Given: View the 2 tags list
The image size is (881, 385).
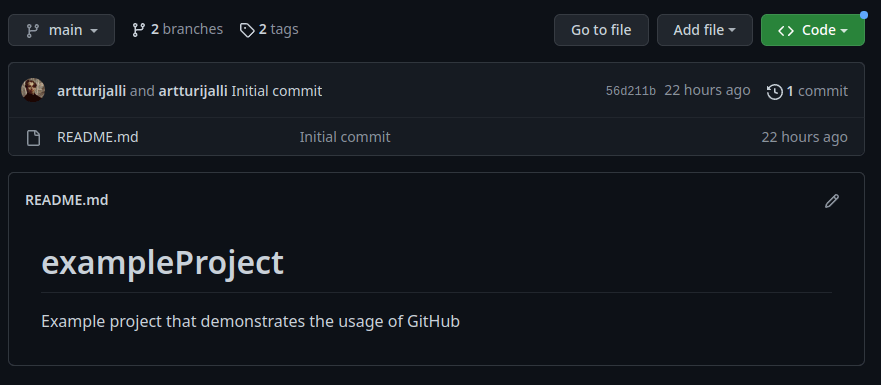Looking at the screenshot, I should tap(269, 29).
